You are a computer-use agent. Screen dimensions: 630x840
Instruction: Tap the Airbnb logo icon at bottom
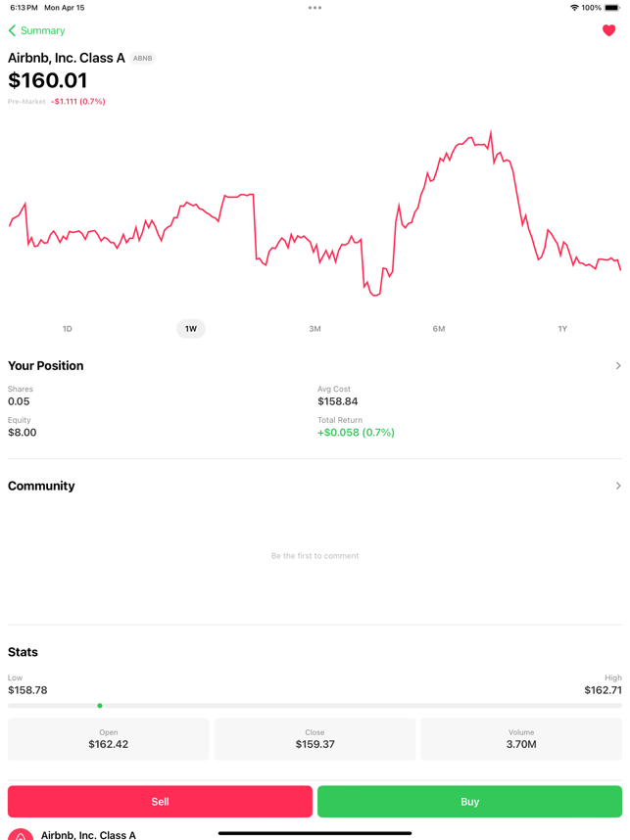pos(21,835)
